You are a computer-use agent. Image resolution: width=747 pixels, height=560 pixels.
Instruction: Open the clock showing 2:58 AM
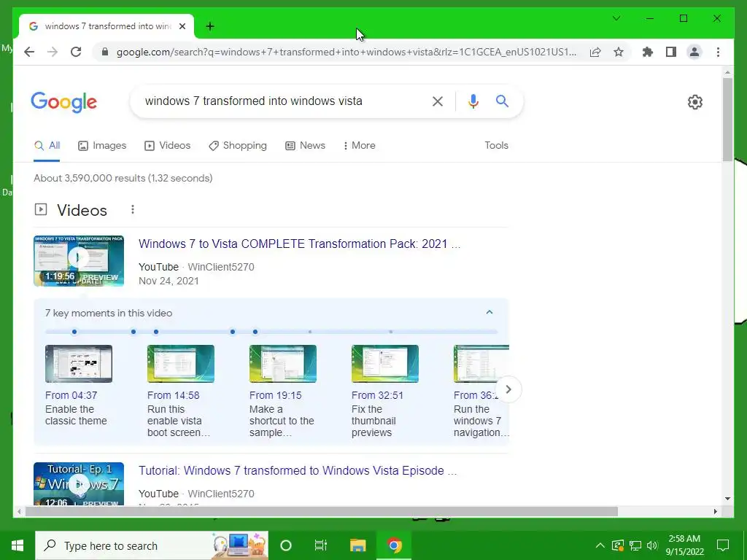coord(684,545)
